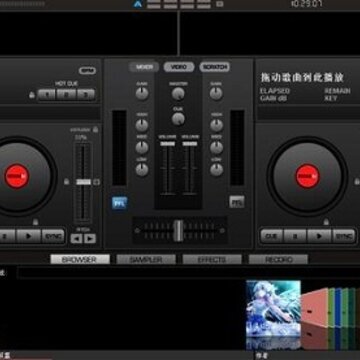Trigger Hot Cue 1 on left deck
Screen dimensions: 360x360
pos(47,95)
